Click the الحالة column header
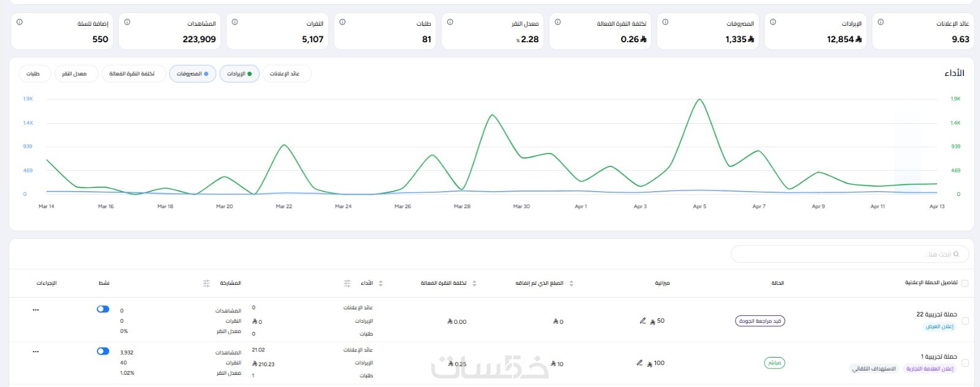This screenshot has width=980, height=387. (x=778, y=283)
